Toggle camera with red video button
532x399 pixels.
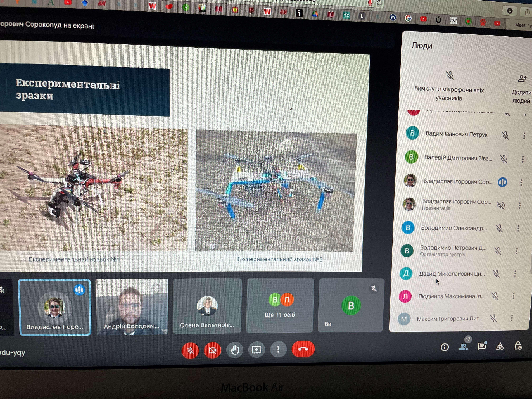(212, 350)
